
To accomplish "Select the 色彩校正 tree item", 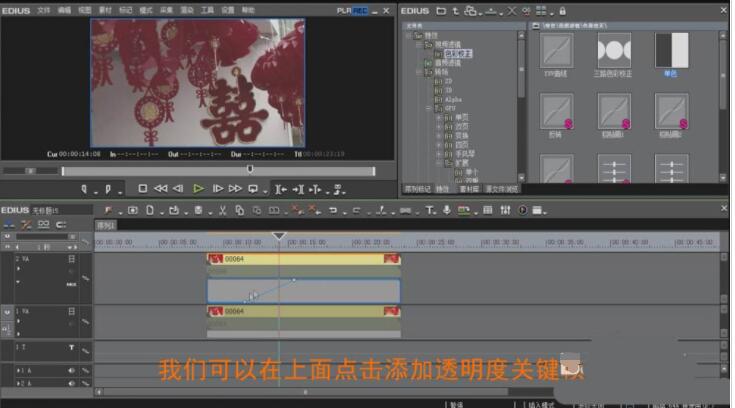I will [x=458, y=54].
